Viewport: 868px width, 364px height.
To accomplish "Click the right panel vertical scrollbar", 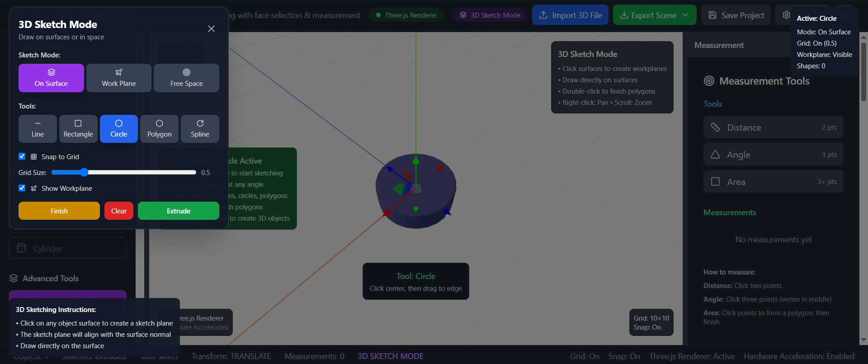I will 863,72.
